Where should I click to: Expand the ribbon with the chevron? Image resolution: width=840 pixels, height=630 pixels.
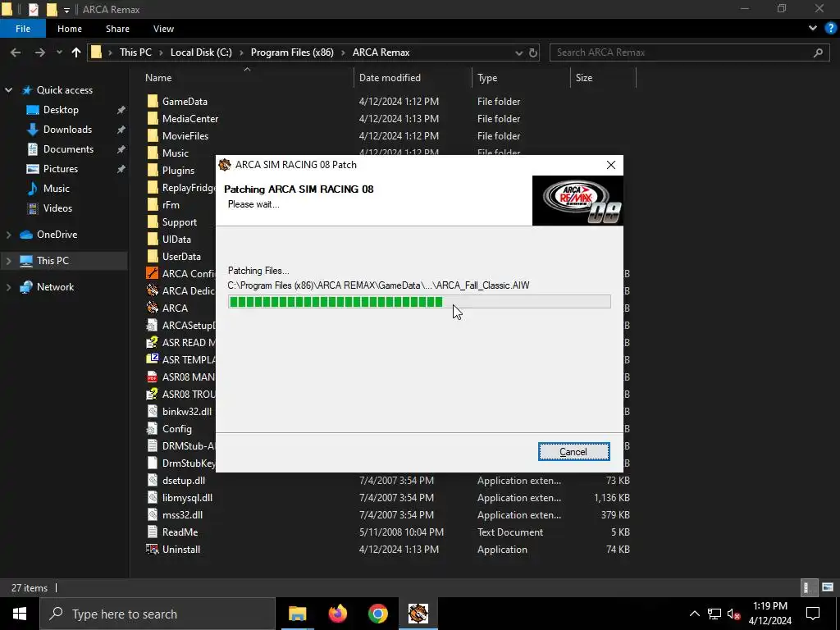(x=813, y=29)
